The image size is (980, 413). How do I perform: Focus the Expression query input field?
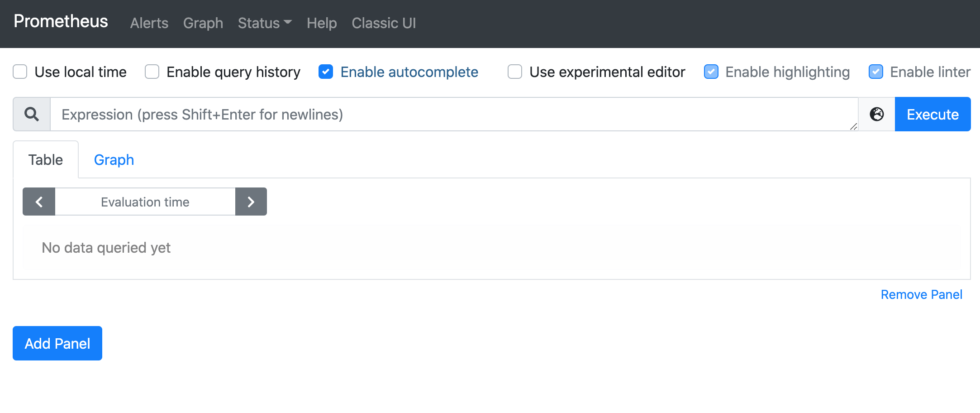click(452, 115)
